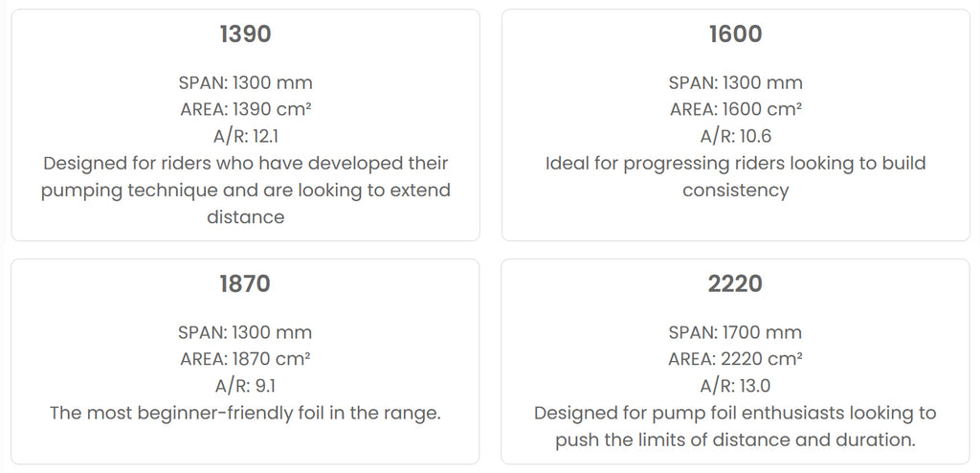Click the 1390 card heading
980x473 pixels.
tap(246, 34)
